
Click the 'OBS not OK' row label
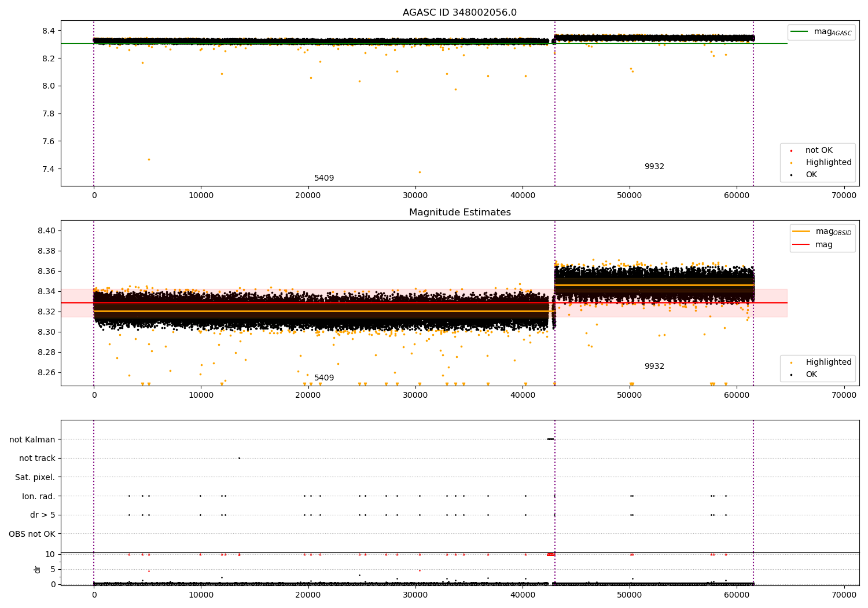(32, 534)
